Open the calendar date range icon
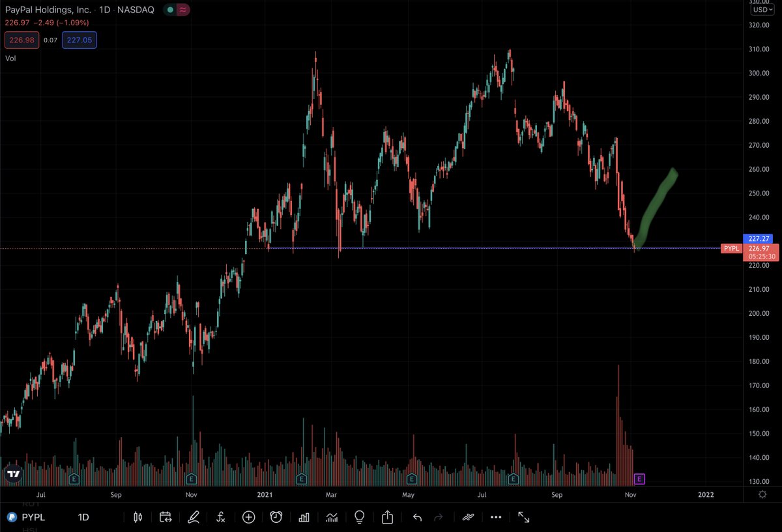This screenshot has width=782, height=532. [x=166, y=518]
